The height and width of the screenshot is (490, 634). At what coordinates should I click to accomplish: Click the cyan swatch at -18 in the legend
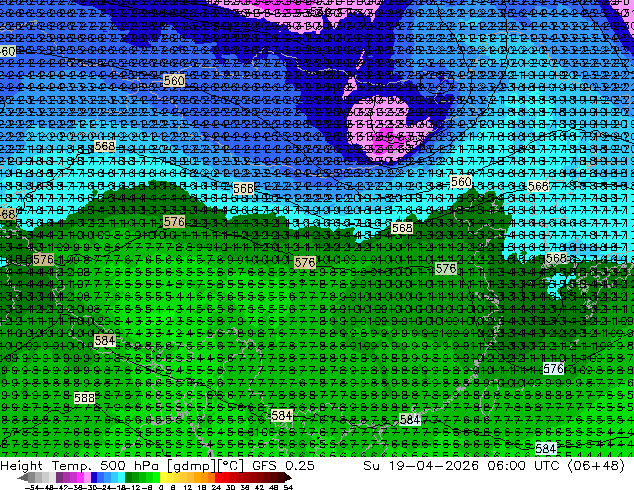click(122, 477)
